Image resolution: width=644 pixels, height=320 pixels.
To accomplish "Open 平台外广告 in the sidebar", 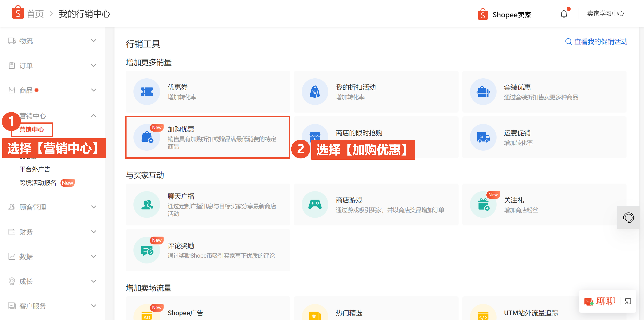I will tap(35, 169).
